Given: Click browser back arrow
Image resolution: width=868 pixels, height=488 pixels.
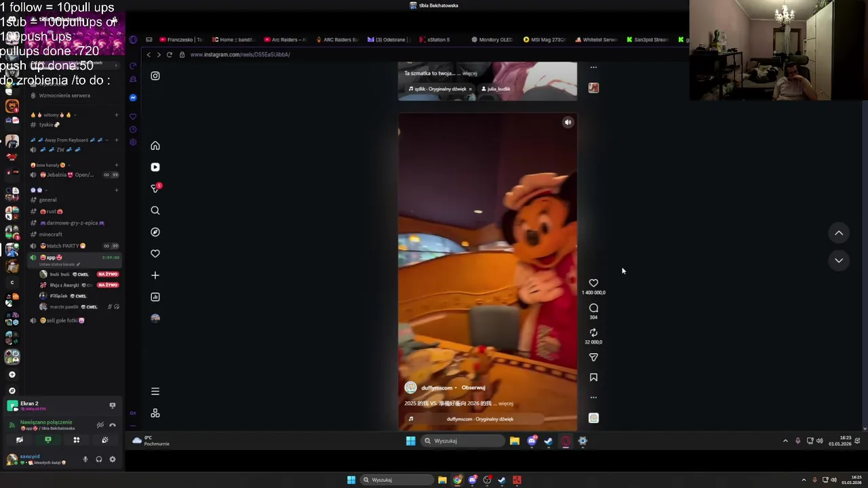Looking at the screenshot, I should click(x=149, y=55).
